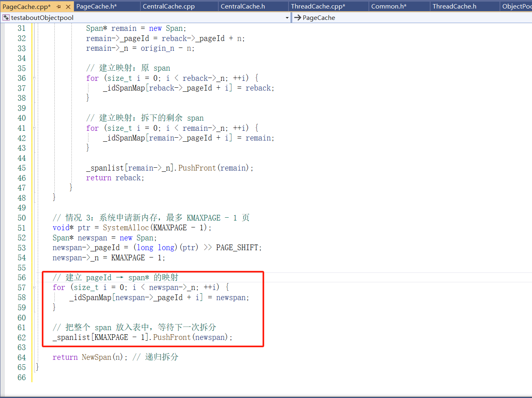Image resolution: width=532 pixels, height=398 pixels.
Task: Click 'newspan->_n = KMAXPAGE - 1;' line
Action: click(x=109, y=258)
